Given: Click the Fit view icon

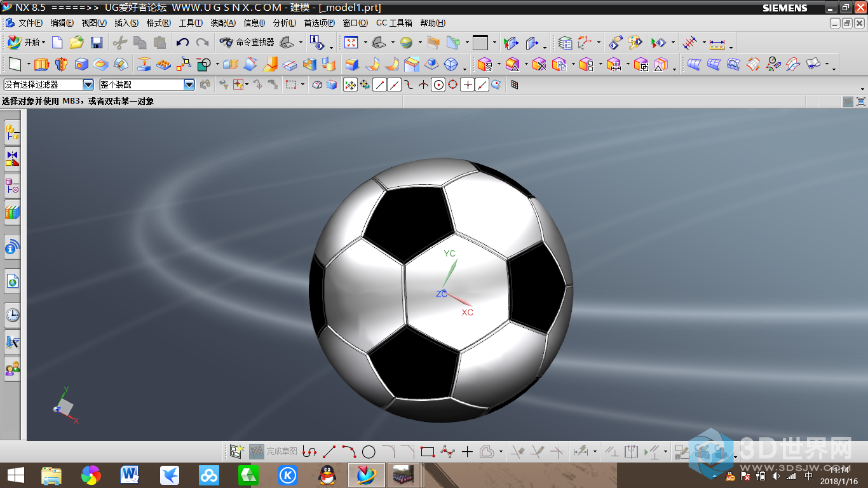Looking at the screenshot, I should point(351,43).
